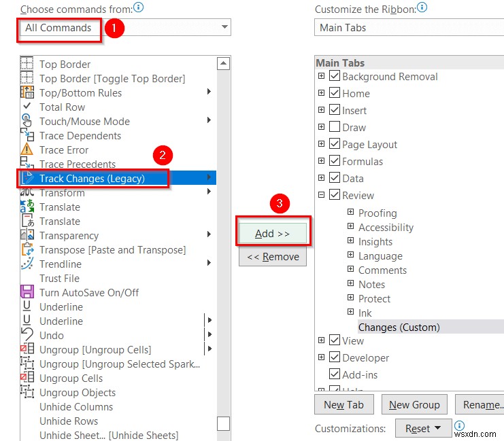This screenshot has width=504, height=441.
Task: Uncheck the Review tab checkbox
Action: (335, 194)
